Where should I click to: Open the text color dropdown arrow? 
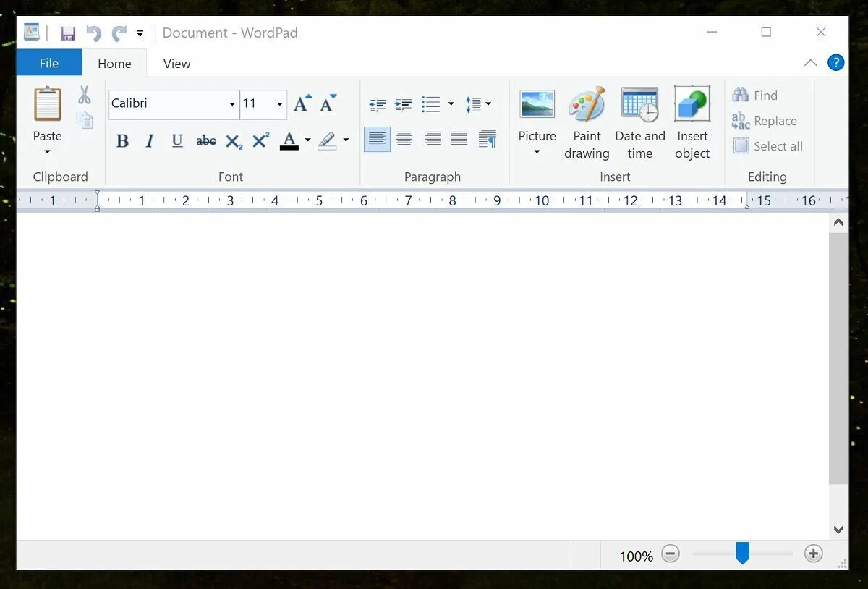click(x=308, y=140)
